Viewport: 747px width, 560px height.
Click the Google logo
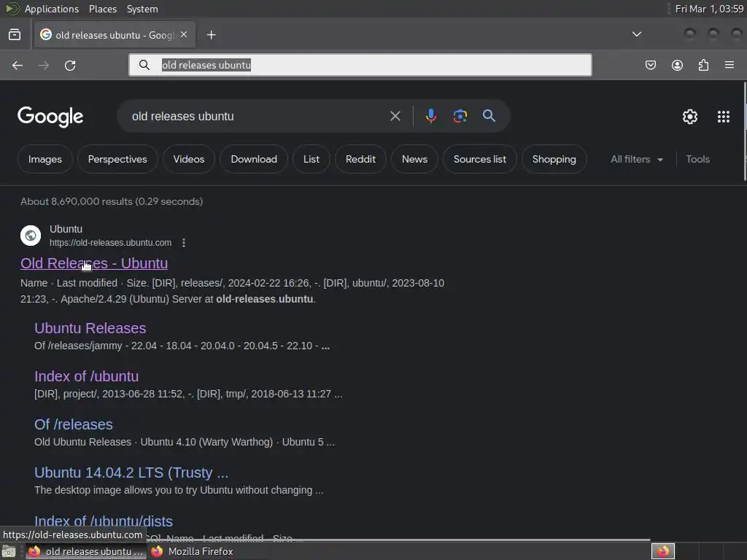pos(50,117)
